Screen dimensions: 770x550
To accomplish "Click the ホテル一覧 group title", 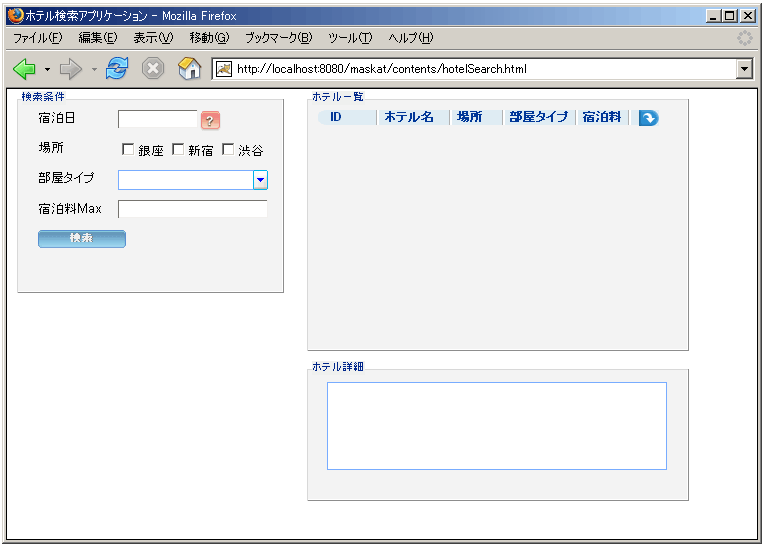I will pyautogui.click(x=338, y=97).
